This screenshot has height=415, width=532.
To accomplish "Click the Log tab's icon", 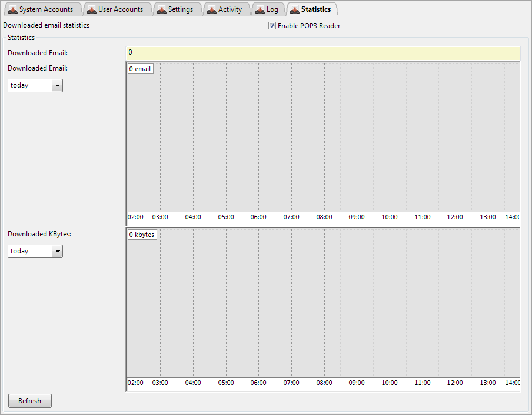I will tap(260, 10).
